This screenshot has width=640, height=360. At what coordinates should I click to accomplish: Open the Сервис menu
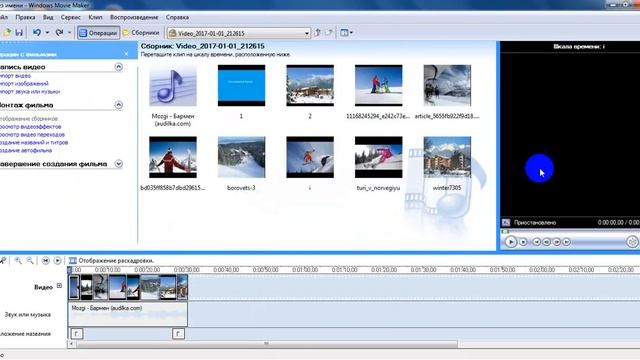pos(71,17)
